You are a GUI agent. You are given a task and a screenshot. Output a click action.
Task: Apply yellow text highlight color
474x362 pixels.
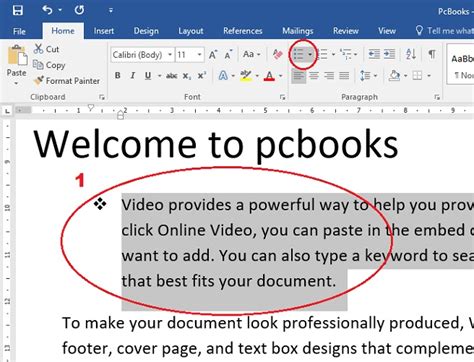click(246, 76)
